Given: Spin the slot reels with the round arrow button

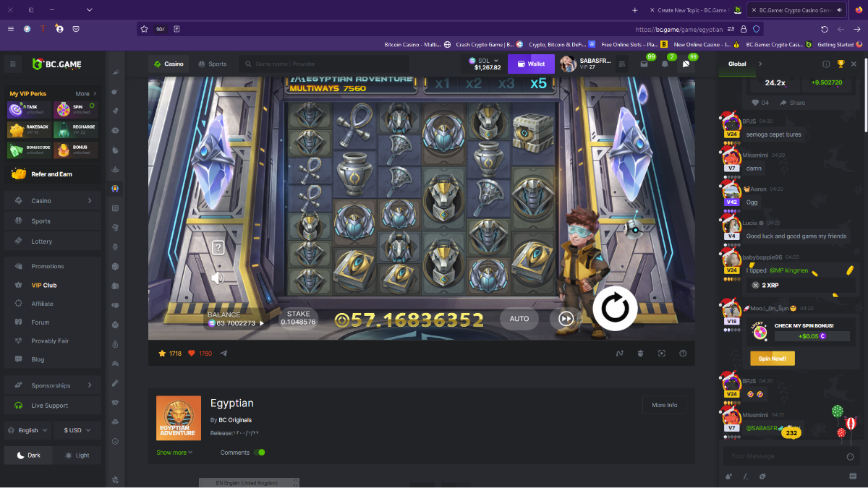Looking at the screenshot, I should [615, 309].
